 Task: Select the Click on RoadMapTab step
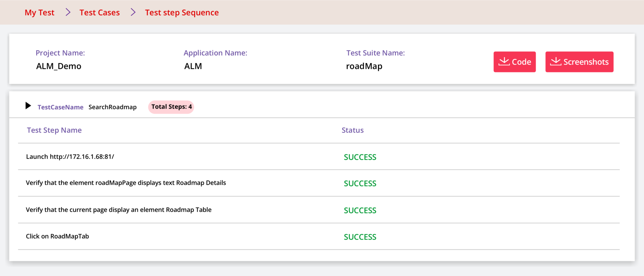(x=57, y=236)
